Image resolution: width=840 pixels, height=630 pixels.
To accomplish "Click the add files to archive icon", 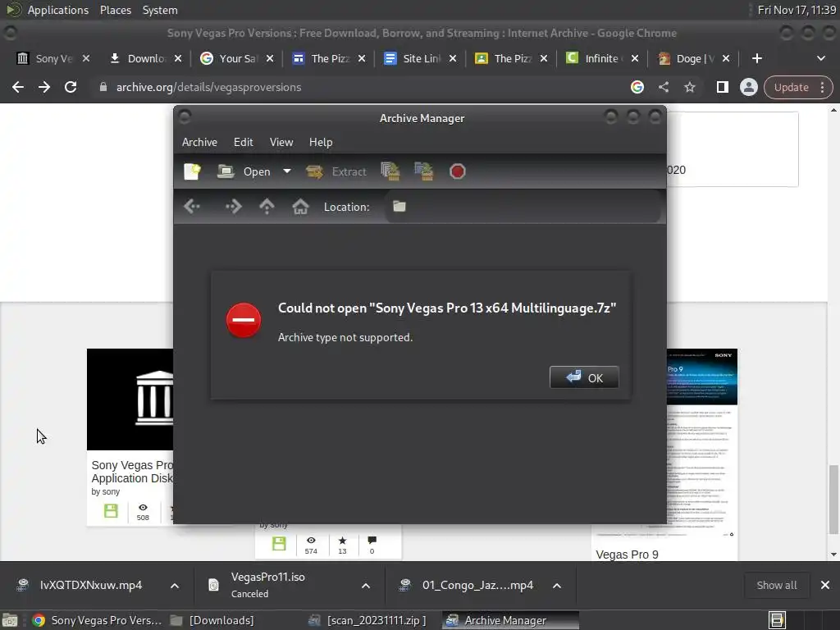I will (x=390, y=171).
